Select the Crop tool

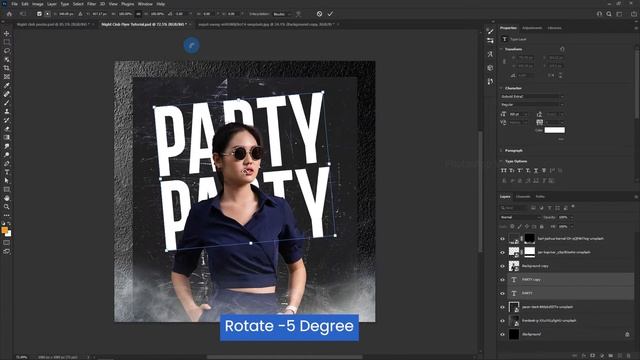pos(7,68)
